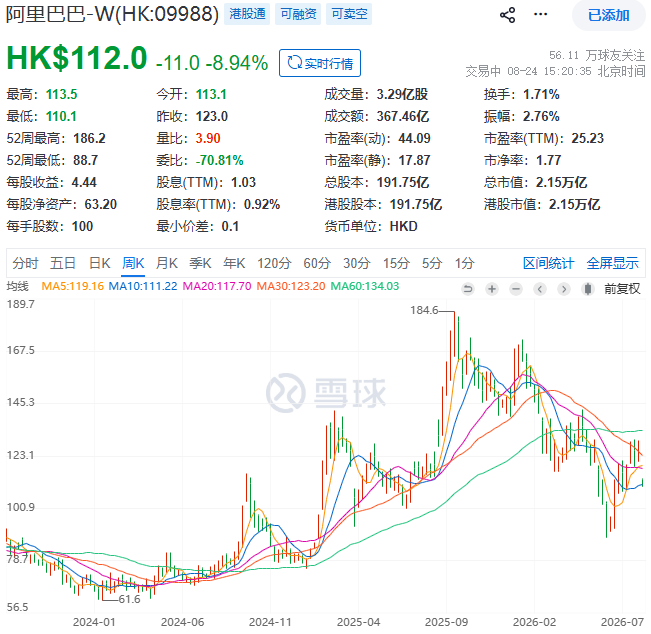Screen dimensions: 651x634
Task: Zoom in chart with plus icon
Action: [x=492, y=289]
